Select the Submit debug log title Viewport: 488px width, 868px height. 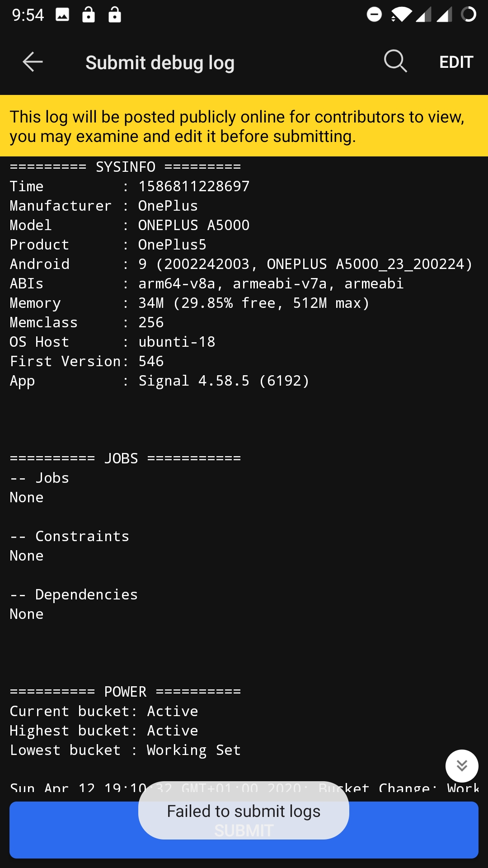point(160,62)
